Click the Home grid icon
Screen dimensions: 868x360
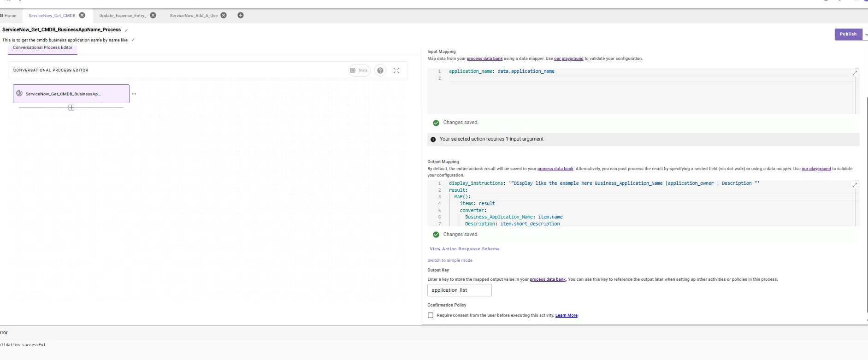pos(1,16)
